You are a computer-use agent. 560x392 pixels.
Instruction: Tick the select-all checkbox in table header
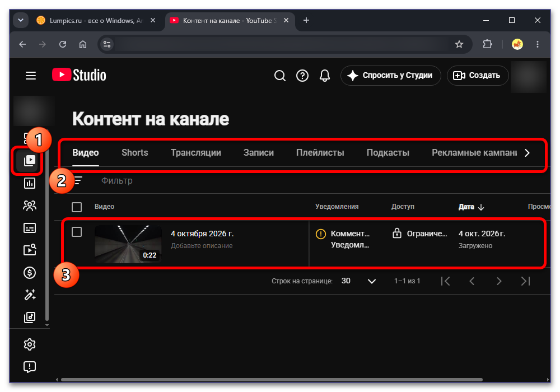click(x=77, y=207)
